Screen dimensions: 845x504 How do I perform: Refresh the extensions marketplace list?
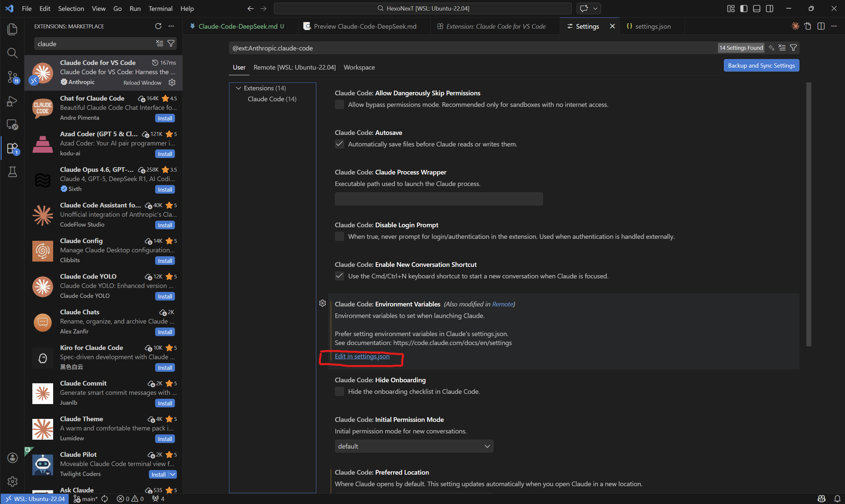[x=158, y=26]
